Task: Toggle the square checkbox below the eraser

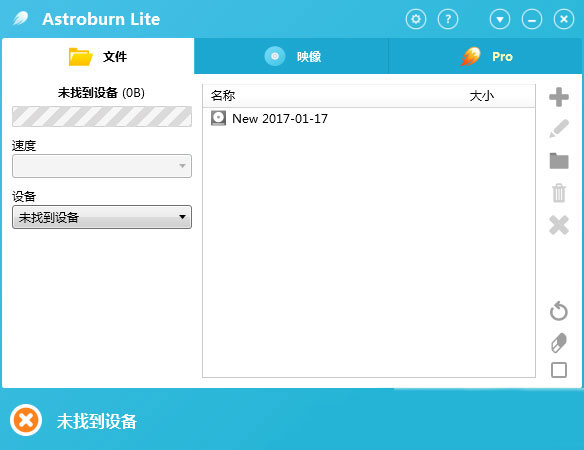Action: point(559,370)
